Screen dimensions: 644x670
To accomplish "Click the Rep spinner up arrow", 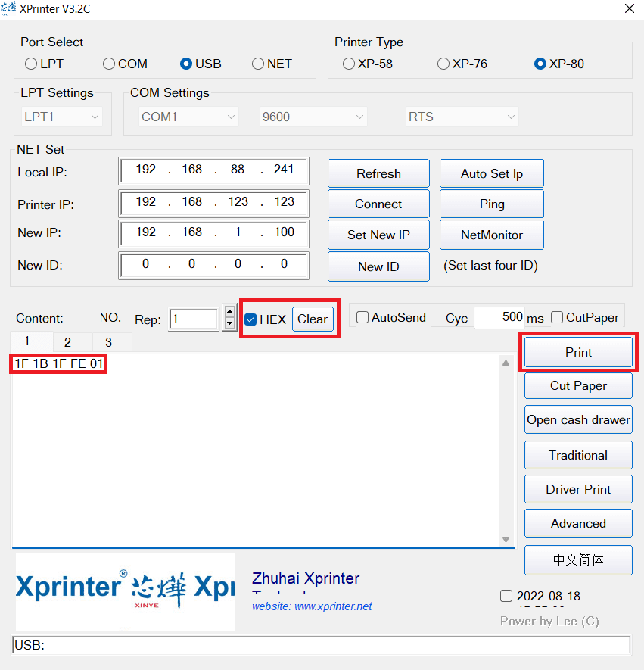I will point(230,313).
